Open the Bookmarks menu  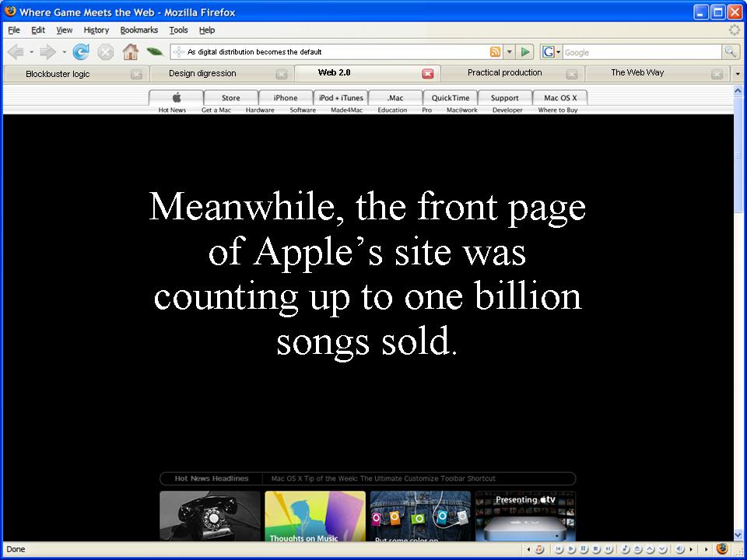pyautogui.click(x=139, y=30)
